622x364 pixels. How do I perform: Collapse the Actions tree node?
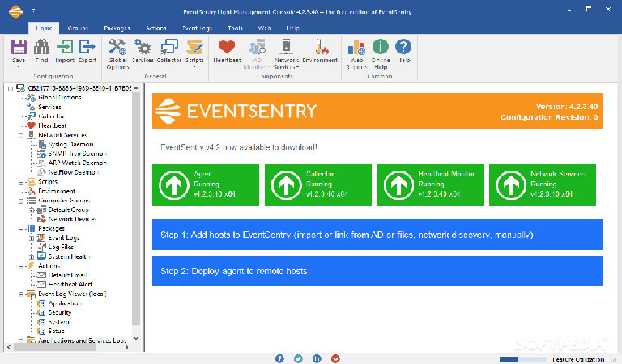pos(21,266)
